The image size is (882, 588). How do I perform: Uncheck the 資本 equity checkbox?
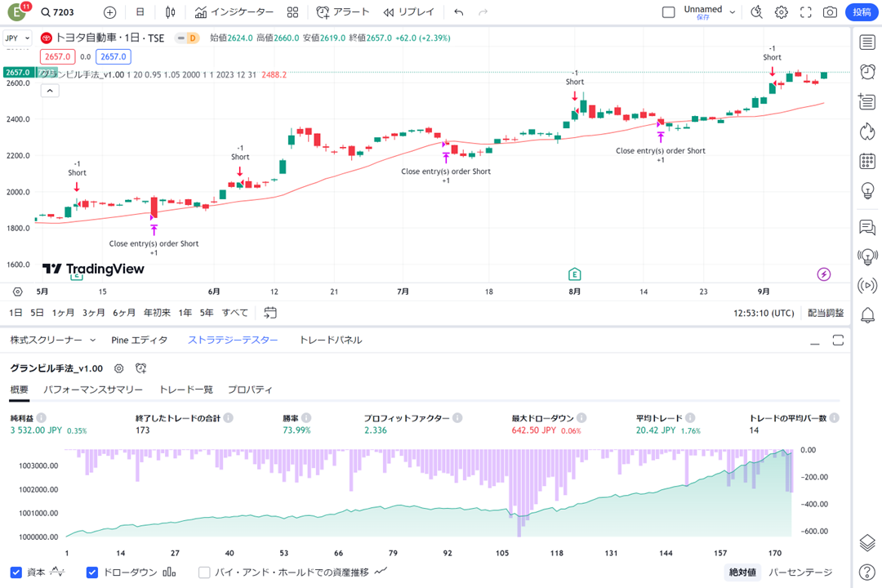point(16,572)
